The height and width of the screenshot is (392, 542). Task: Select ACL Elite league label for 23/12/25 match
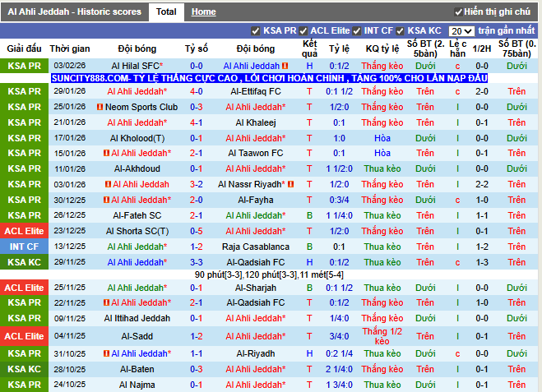(x=24, y=231)
